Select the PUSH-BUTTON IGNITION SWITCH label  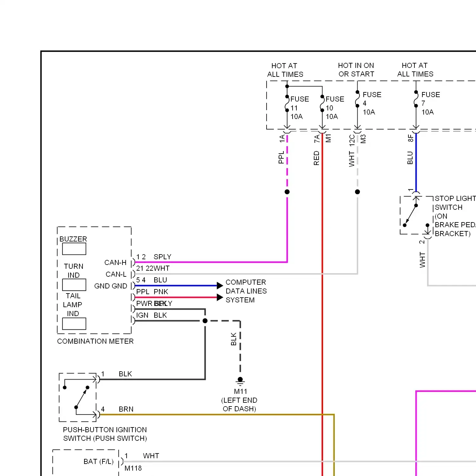tap(105, 434)
